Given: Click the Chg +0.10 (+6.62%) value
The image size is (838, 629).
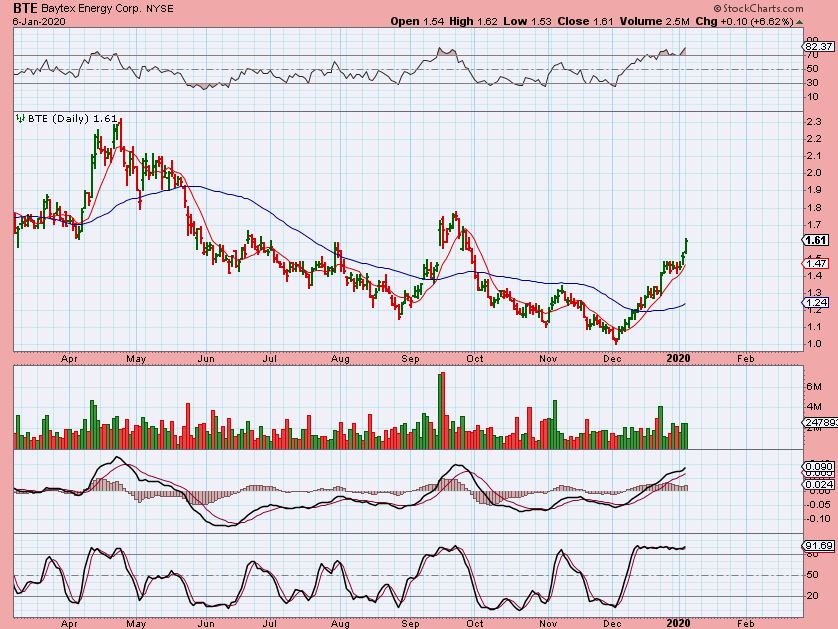Looking at the screenshot, I should 744,21.
